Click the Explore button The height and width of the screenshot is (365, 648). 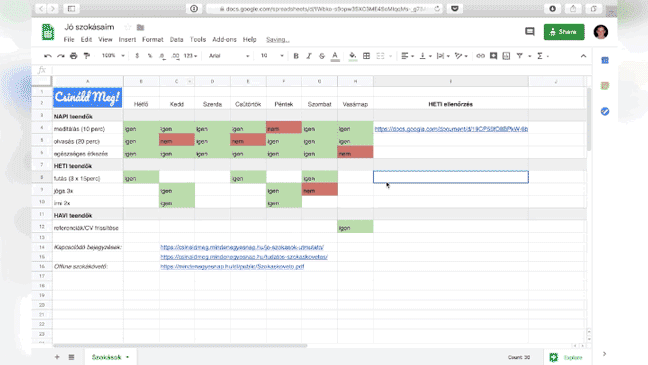click(x=567, y=357)
